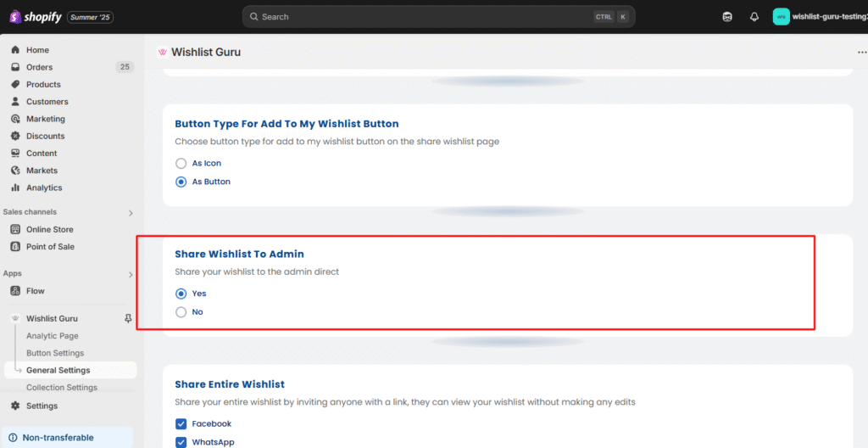This screenshot has height=448, width=868.
Task: Toggle the WhatsApp checkbox
Action: click(x=181, y=442)
